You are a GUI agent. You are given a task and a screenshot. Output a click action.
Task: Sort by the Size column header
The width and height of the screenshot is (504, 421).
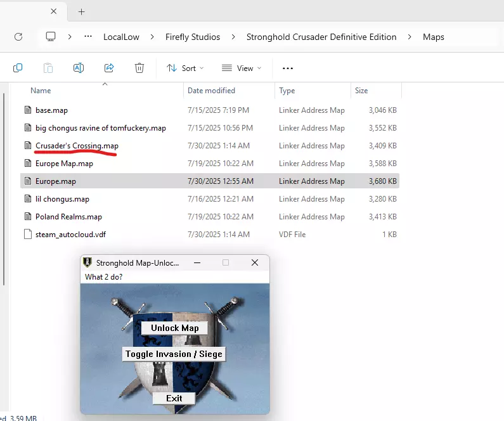coord(361,91)
